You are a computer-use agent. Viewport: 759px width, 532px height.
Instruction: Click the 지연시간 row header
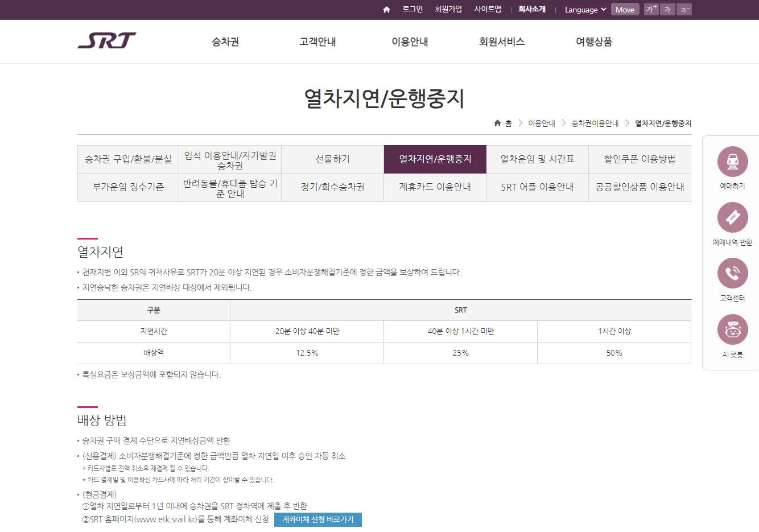[154, 331]
